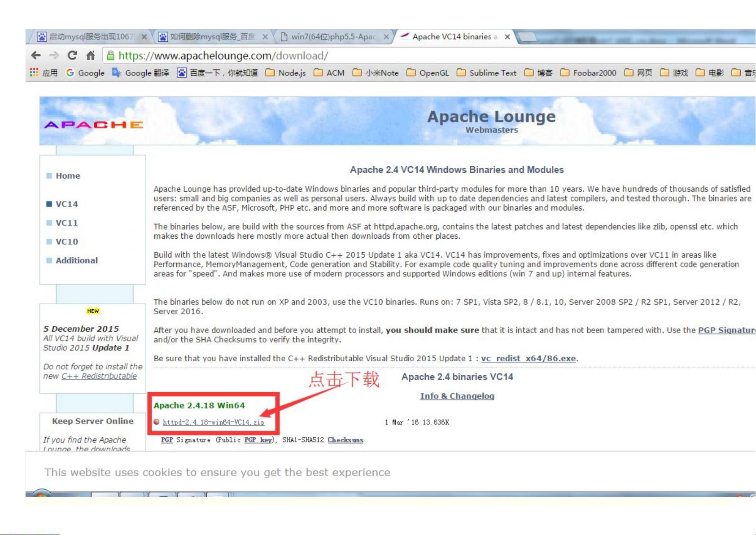Open the ACM bookmark folder
Viewport: 756px width, 535px height.
pos(329,73)
